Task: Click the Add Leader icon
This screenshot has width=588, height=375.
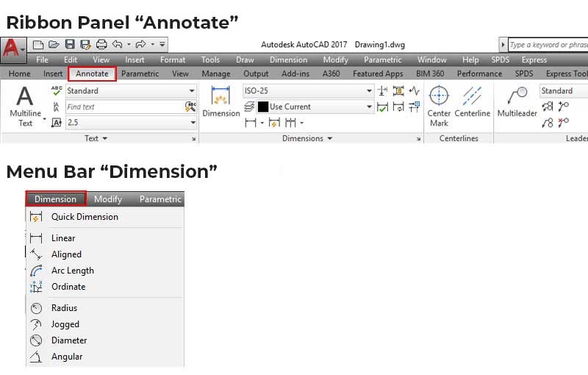Action: tap(563, 107)
